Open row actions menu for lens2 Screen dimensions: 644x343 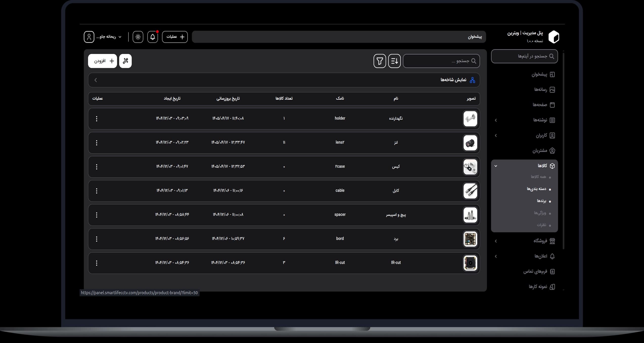[x=97, y=143]
